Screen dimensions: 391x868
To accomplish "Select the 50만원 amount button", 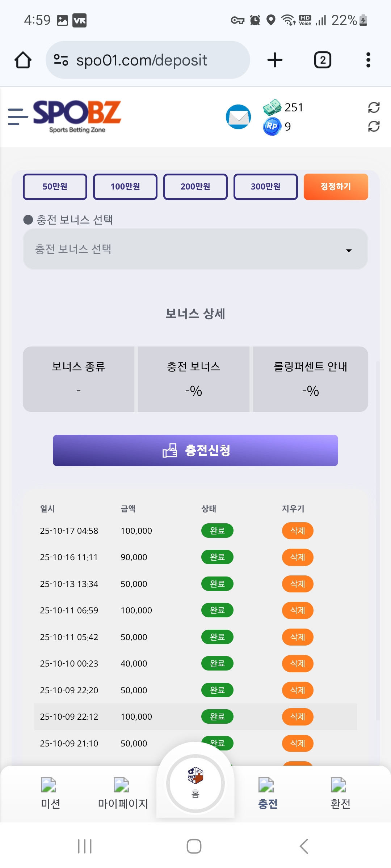I will (55, 187).
